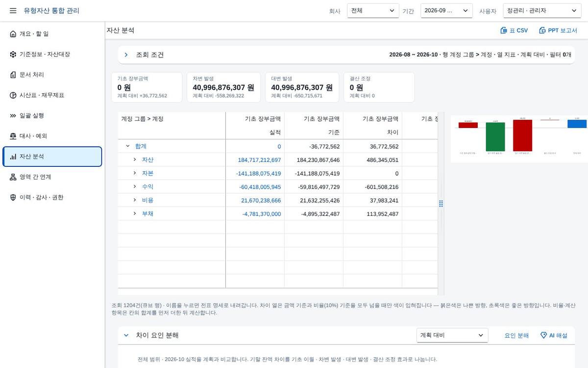Click the 결산 조정 KPI card
Viewport: 588px width, 368px height.
(379, 87)
